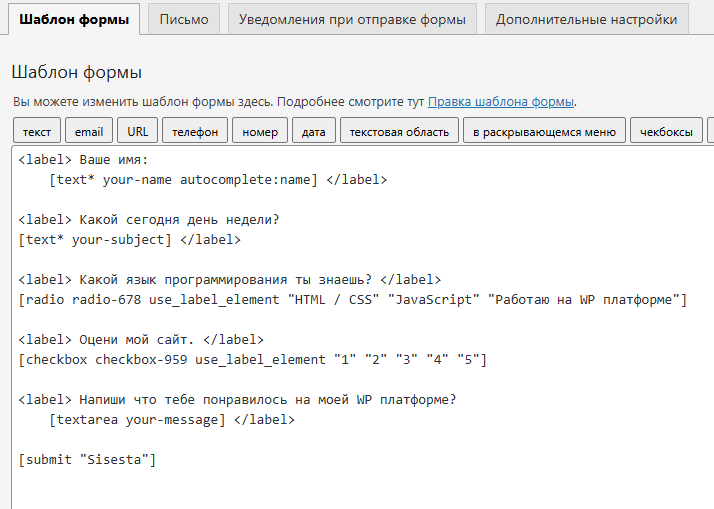Insert a чекбоксы tag
The height and width of the screenshot is (509, 714).
coord(666,131)
